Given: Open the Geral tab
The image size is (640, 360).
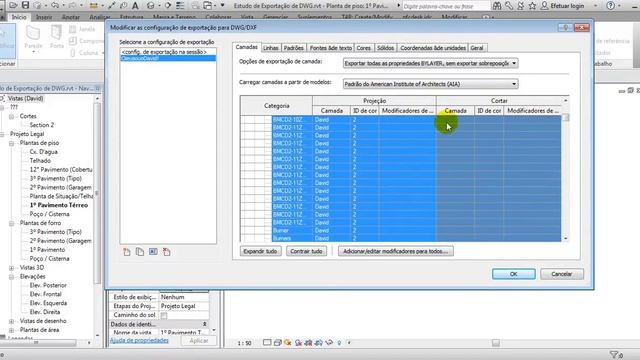Looking at the screenshot, I should click(477, 48).
